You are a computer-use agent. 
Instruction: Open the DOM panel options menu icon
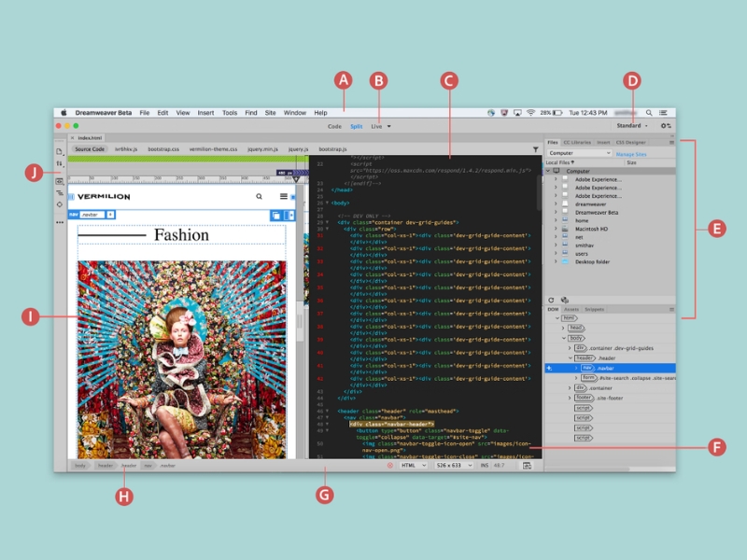coord(671,310)
